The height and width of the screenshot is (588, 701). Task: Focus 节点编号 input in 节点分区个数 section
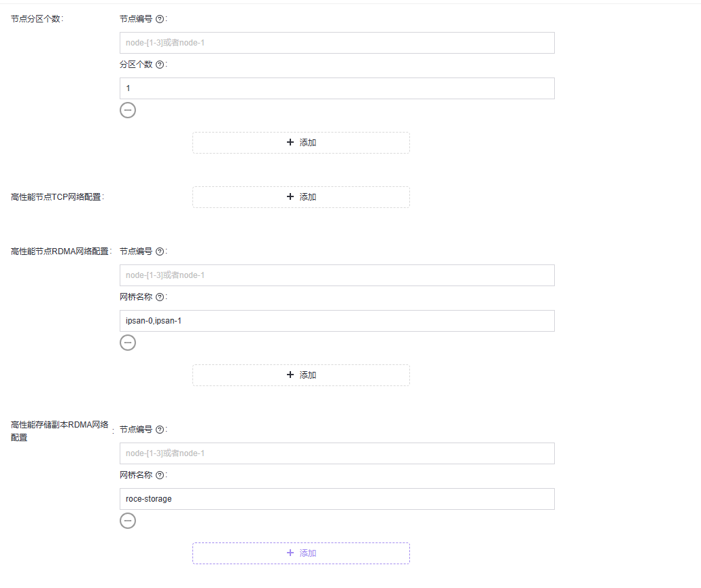(337, 43)
